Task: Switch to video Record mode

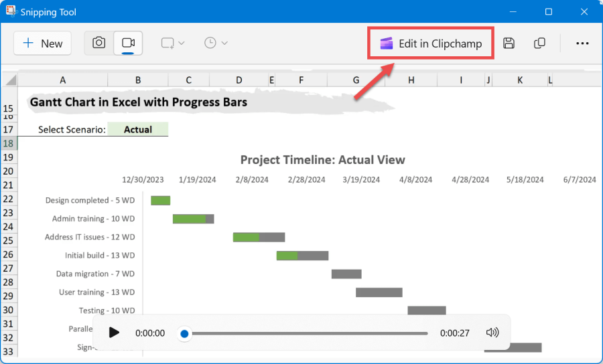Action: [x=128, y=43]
